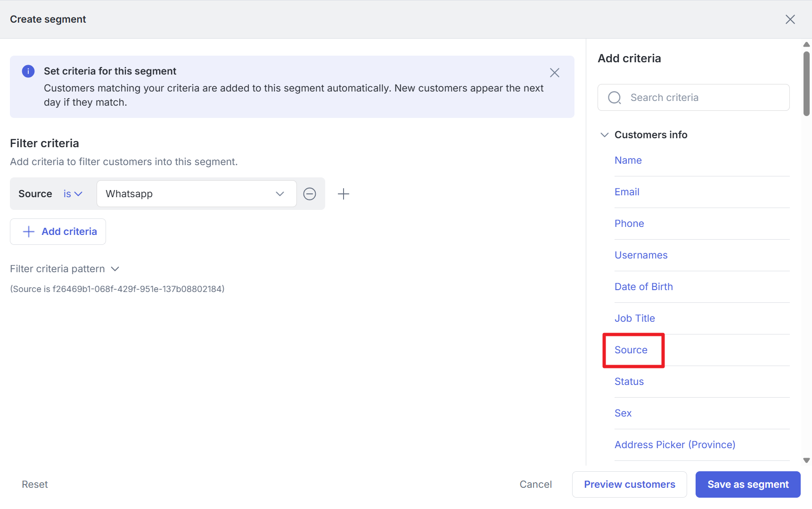
Task: Select the Sex criterion
Action: 623,413
